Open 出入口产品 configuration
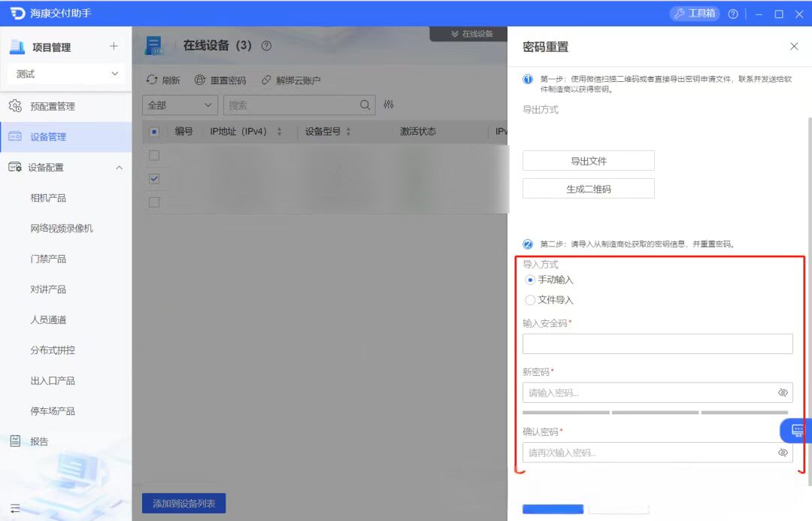 53,380
